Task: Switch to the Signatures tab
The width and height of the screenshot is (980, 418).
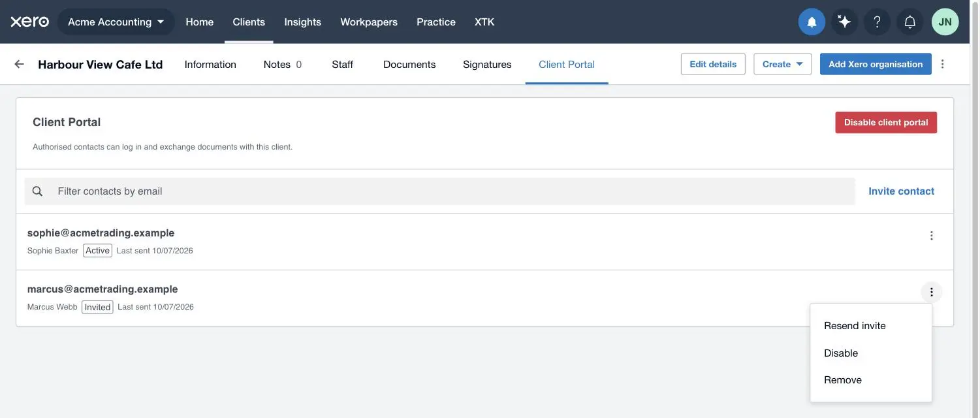Action: 487,64
